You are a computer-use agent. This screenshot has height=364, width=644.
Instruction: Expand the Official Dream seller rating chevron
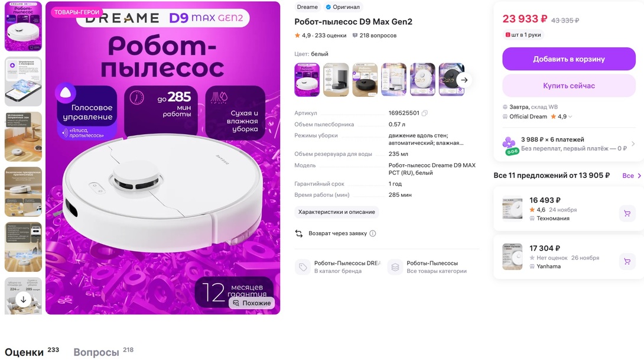pyautogui.click(x=570, y=116)
